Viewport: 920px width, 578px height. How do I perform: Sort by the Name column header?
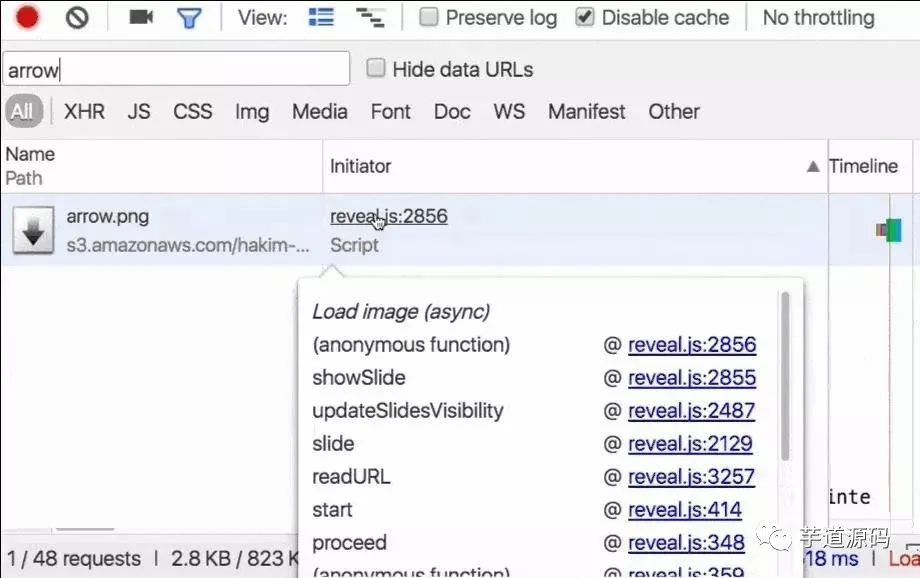click(x=30, y=154)
